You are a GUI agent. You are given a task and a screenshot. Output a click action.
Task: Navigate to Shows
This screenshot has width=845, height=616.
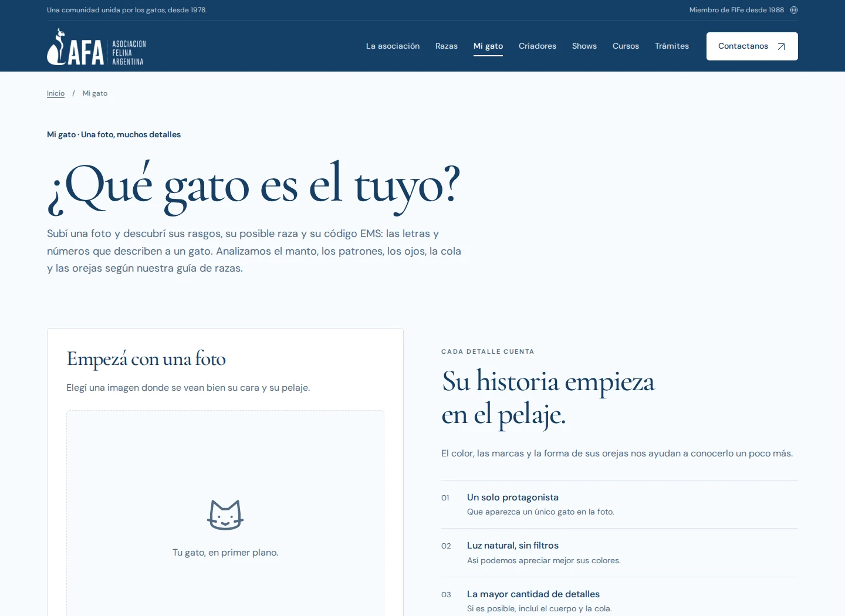pos(584,46)
